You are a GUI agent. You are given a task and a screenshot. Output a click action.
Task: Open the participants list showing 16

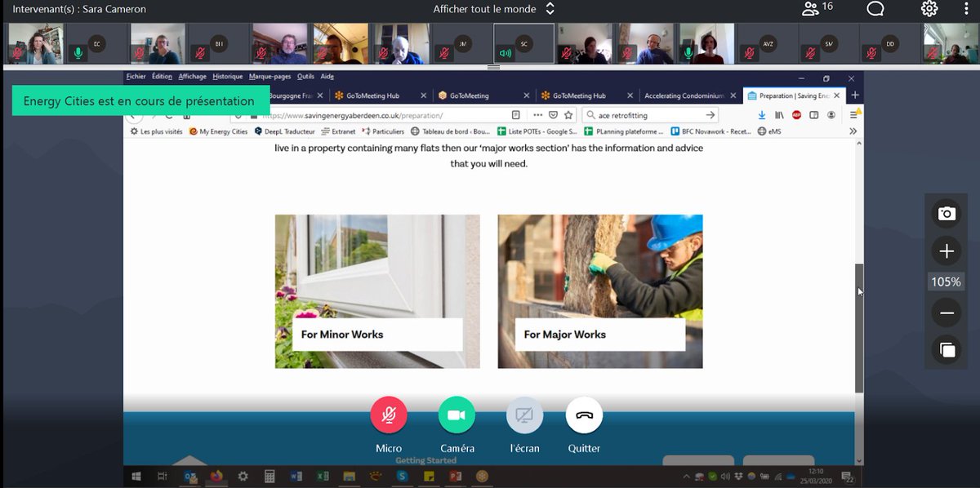click(x=817, y=8)
